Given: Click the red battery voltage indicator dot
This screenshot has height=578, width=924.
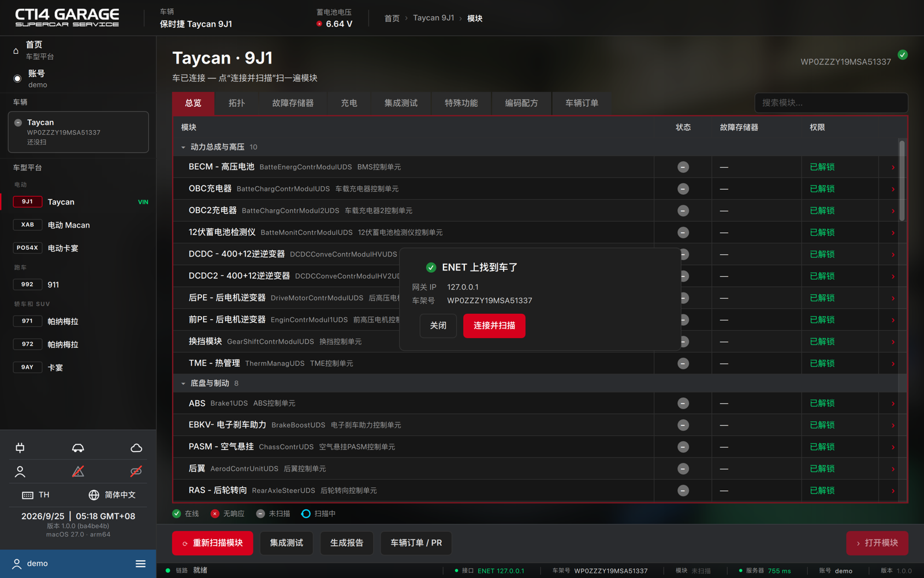Looking at the screenshot, I should click(x=319, y=24).
